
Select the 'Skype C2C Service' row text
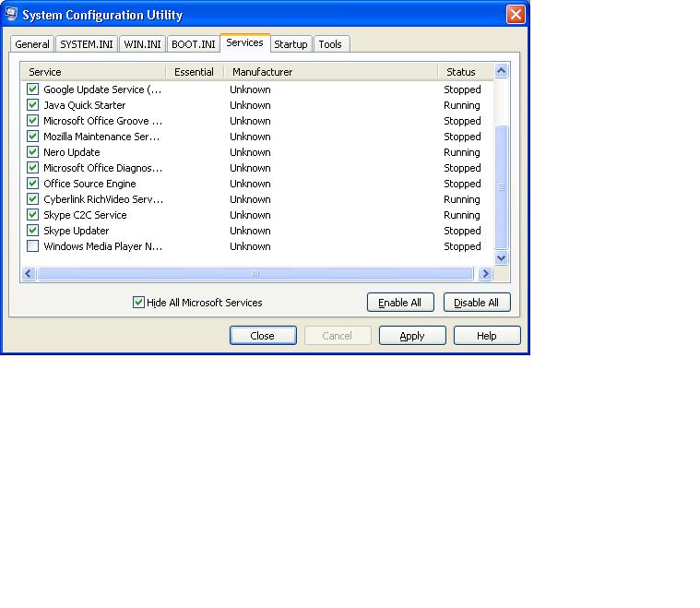click(x=85, y=215)
